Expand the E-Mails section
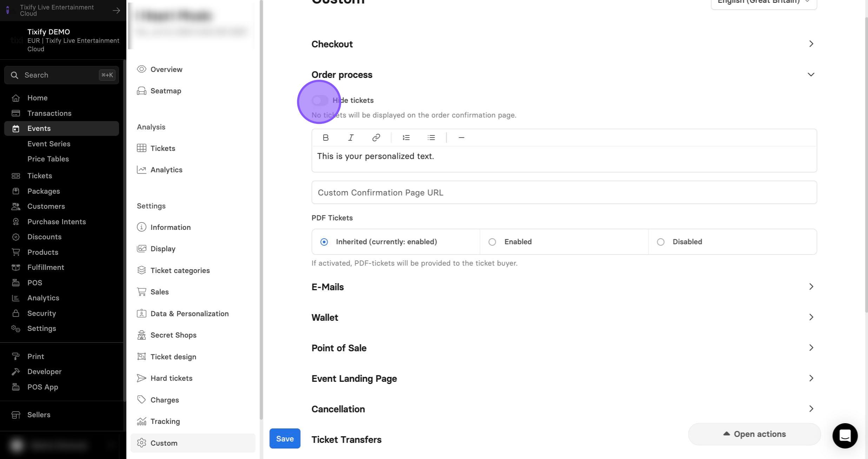This screenshot has height=459, width=868. (564, 287)
